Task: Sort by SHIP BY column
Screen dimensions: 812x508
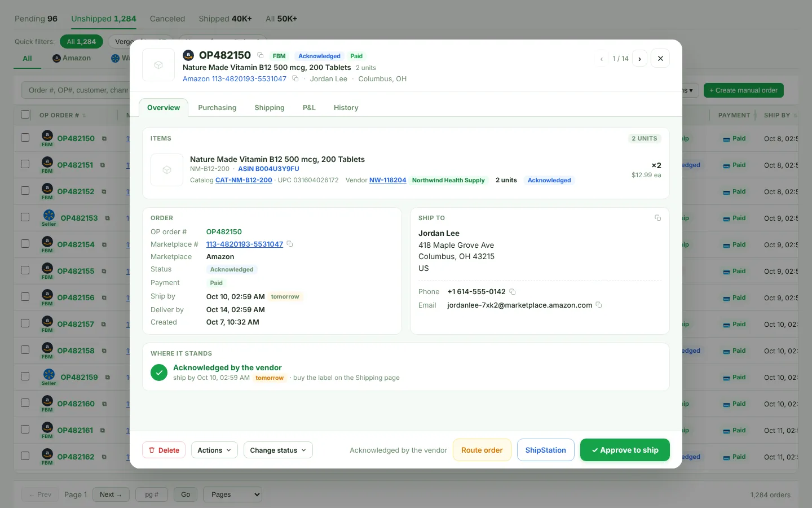Action: pos(780,115)
